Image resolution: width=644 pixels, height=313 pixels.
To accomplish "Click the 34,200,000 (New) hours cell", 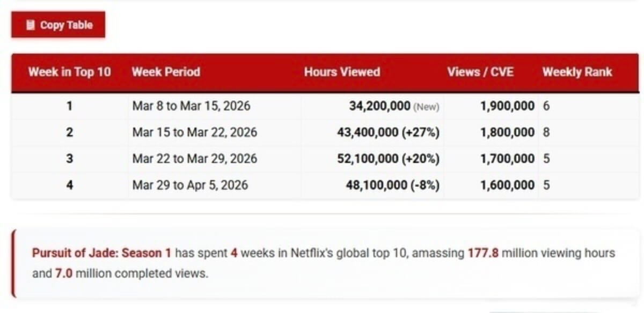I will (x=394, y=106).
